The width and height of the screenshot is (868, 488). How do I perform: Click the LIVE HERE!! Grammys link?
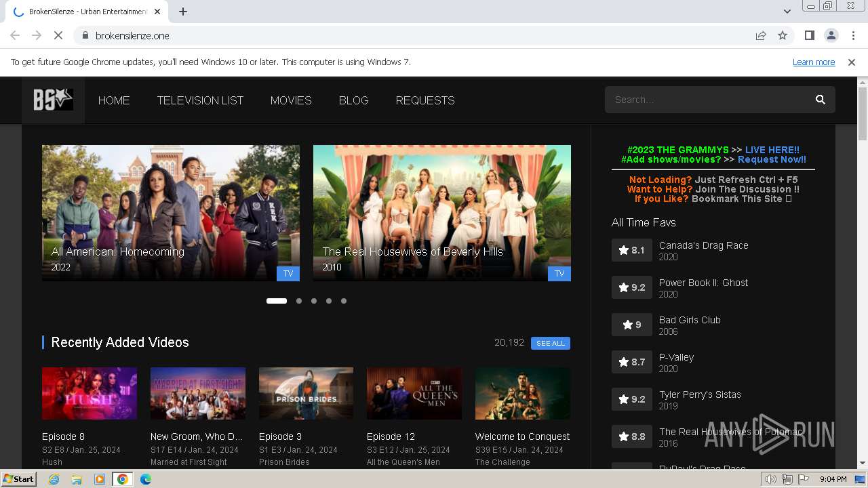coord(772,150)
